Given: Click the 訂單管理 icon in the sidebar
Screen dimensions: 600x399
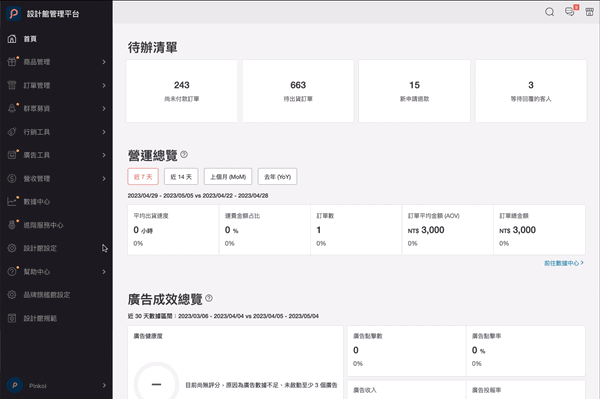Looking at the screenshot, I should coord(12,85).
